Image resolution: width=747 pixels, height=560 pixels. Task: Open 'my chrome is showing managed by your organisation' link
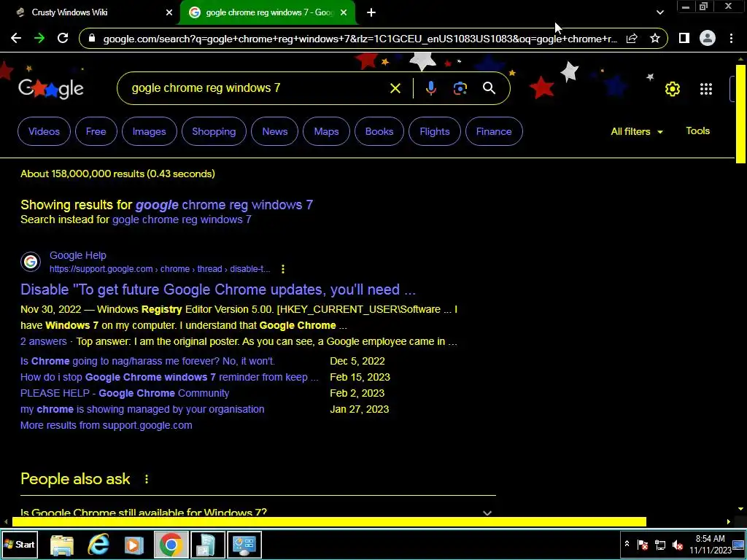(x=142, y=410)
